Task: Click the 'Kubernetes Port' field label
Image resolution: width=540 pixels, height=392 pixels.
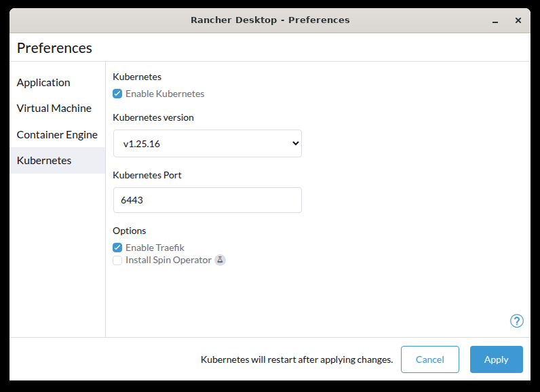Action: tap(147, 175)
